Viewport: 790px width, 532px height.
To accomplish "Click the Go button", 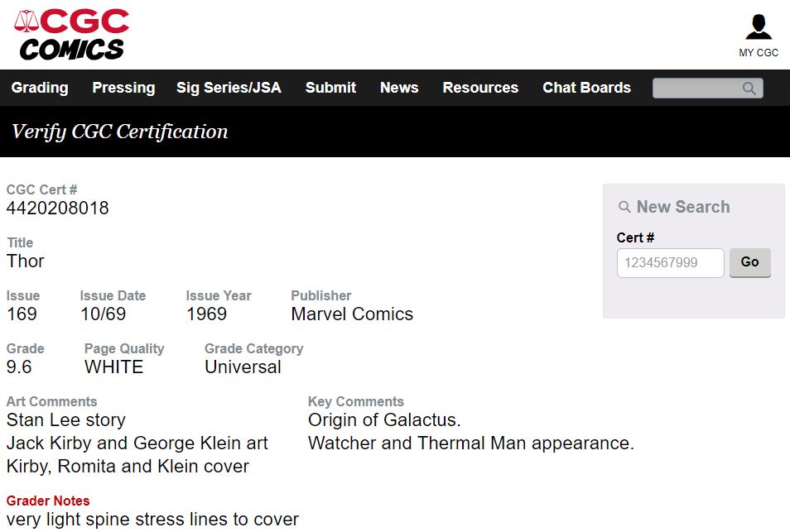I will (749, 262).
